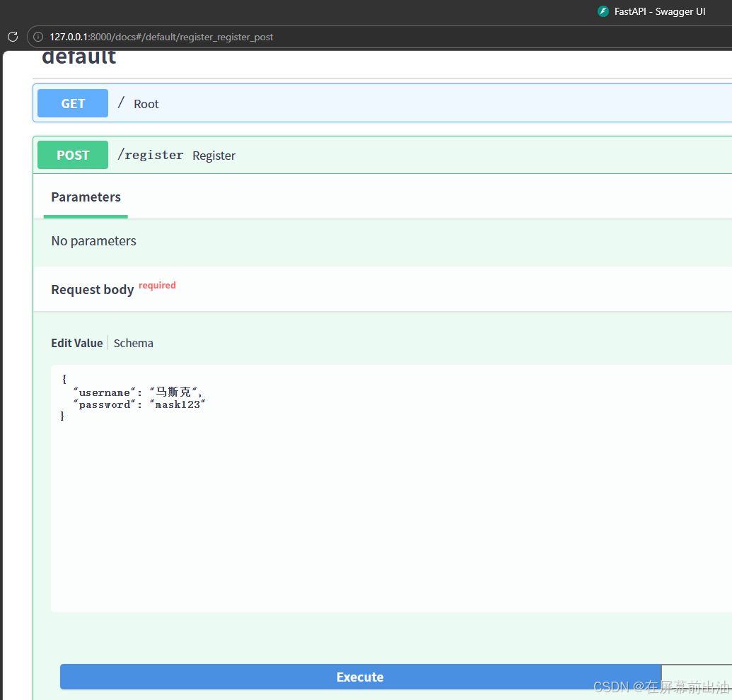Reload the page with the refresh icon
This screenshot has width=732, height=700.
pyautogui.click(x=13, y=37)
